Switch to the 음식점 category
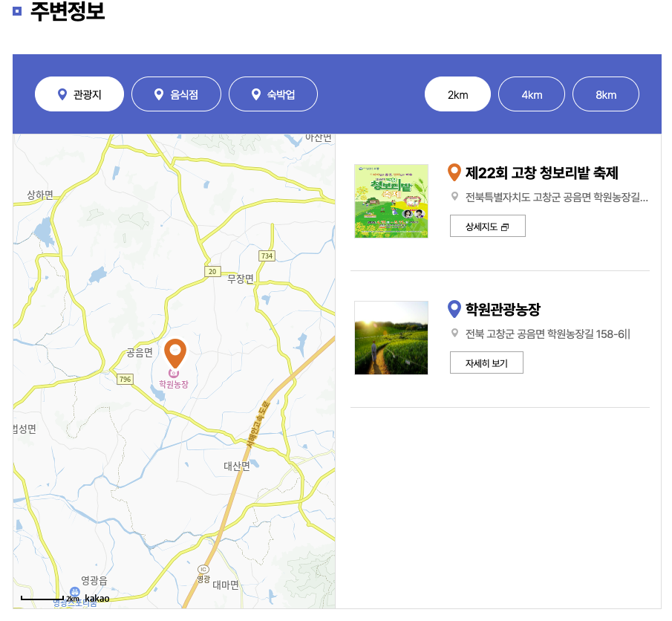 click(176, 94)
